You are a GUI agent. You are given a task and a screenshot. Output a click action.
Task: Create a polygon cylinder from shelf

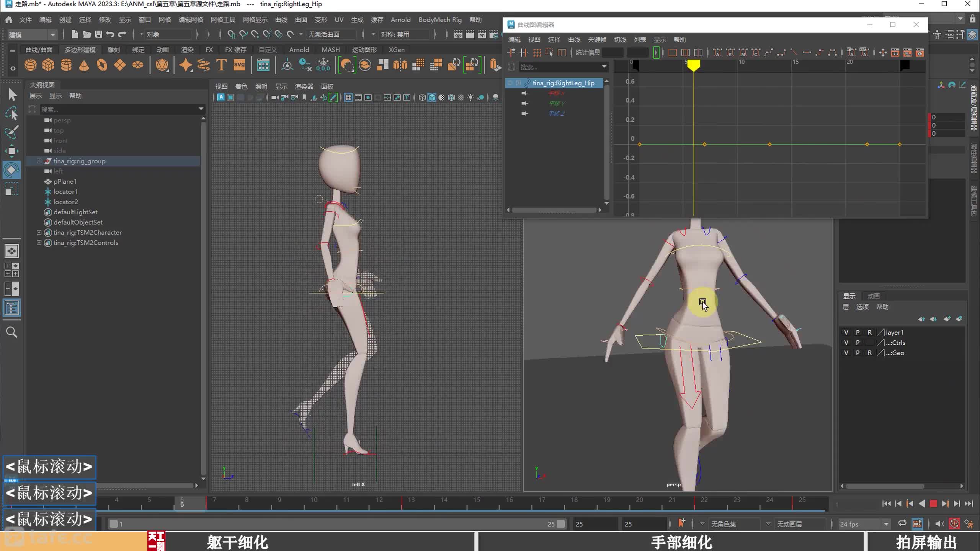(x=66, y=65)
